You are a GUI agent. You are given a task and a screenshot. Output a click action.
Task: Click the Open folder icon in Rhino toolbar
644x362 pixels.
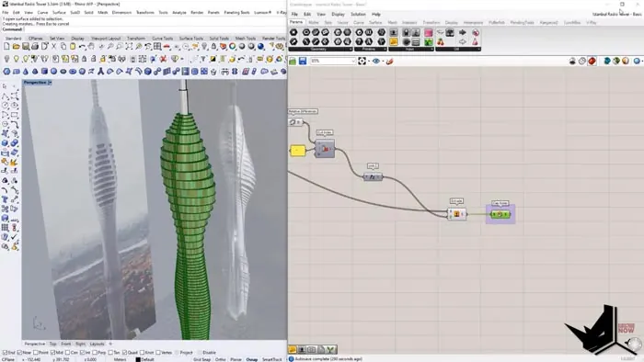(16, 46)
